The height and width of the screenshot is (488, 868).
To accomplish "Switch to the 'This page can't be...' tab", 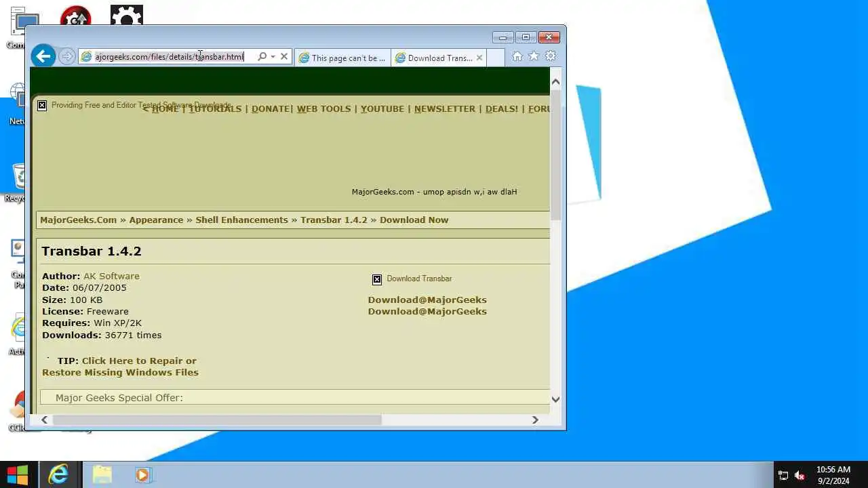I will 343,58.
